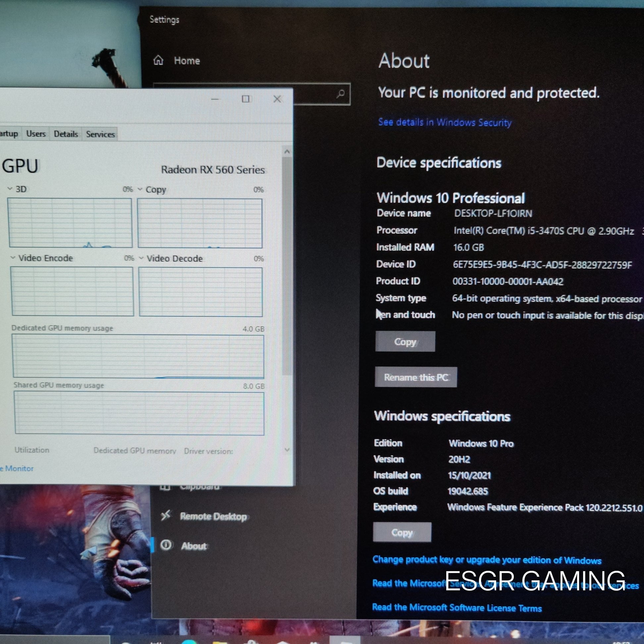Viewport: 644px width, 644px height.
Task: Close the Task Manager window
Action: click(x=277, y=99)
